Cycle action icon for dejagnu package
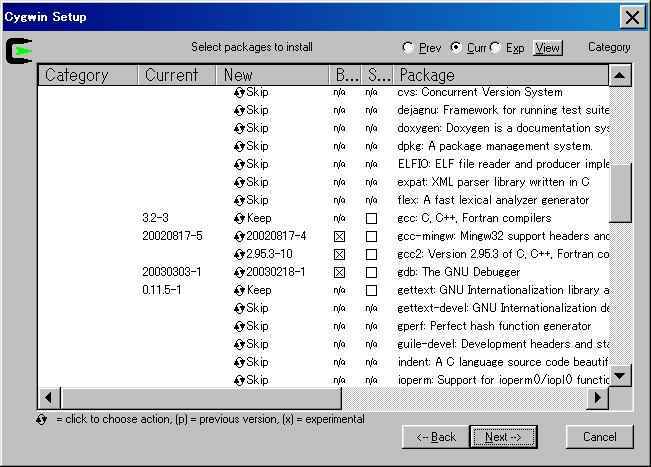Viewport: 651px width, 467px height. click(239, 111)
